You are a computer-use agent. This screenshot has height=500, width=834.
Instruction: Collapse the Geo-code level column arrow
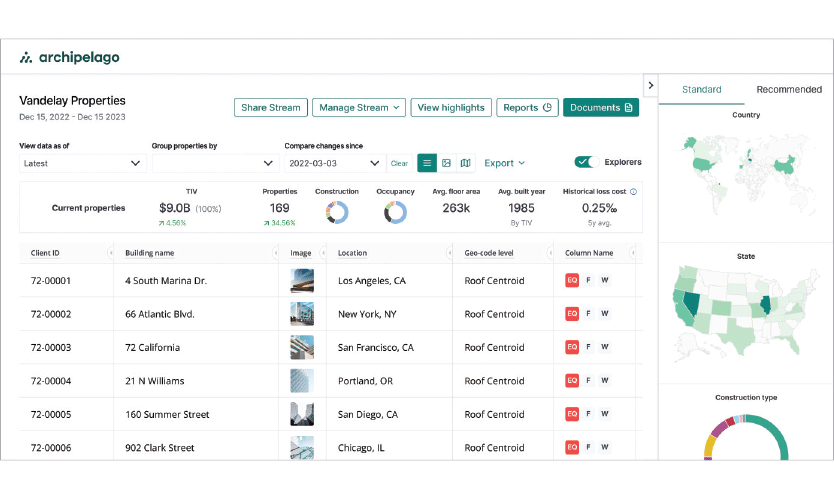tap(550, 253)
